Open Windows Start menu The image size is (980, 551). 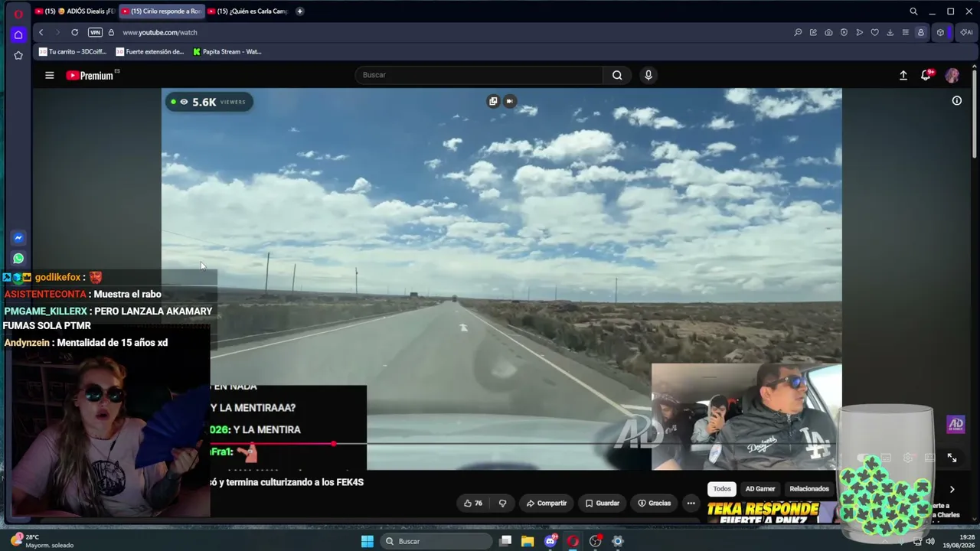coord(367,541)
